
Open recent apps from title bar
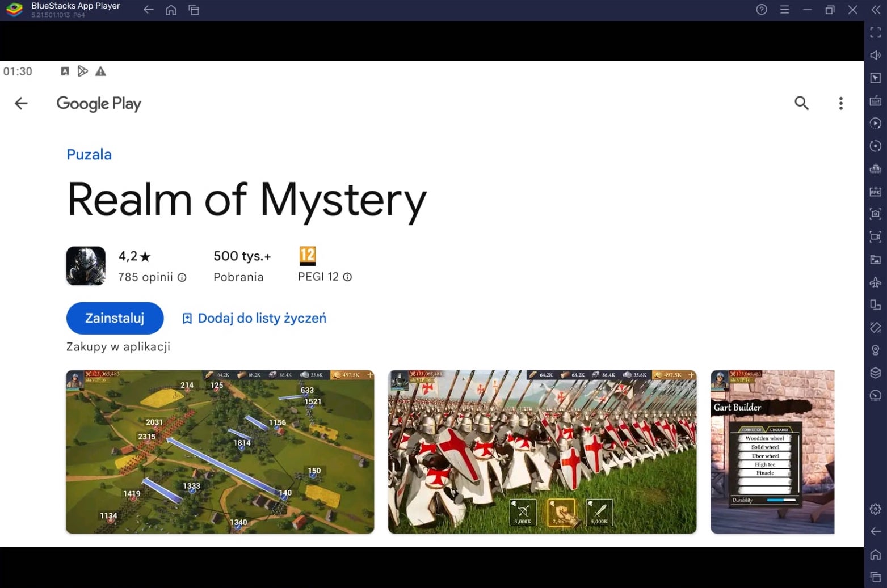coord(194,10)
